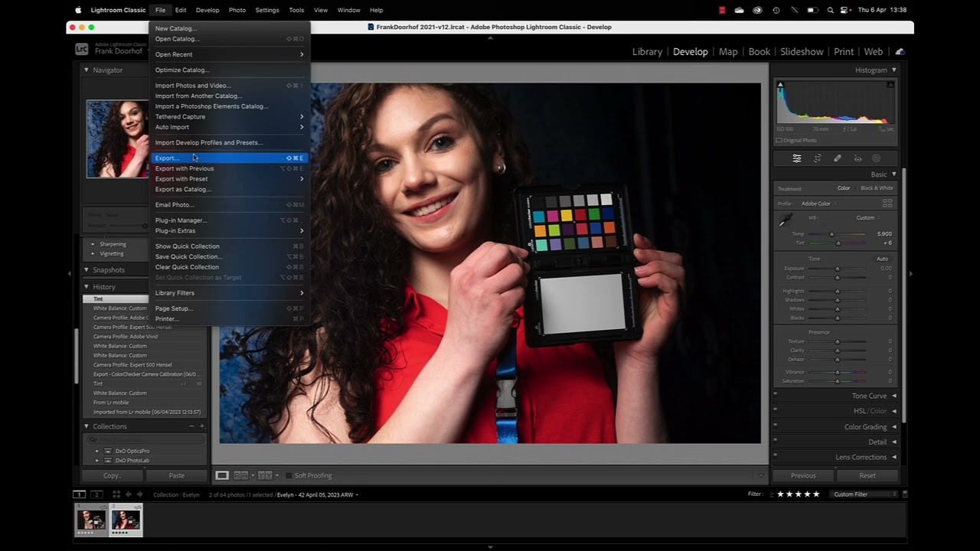Open second window display 2

tap(96, 494)
